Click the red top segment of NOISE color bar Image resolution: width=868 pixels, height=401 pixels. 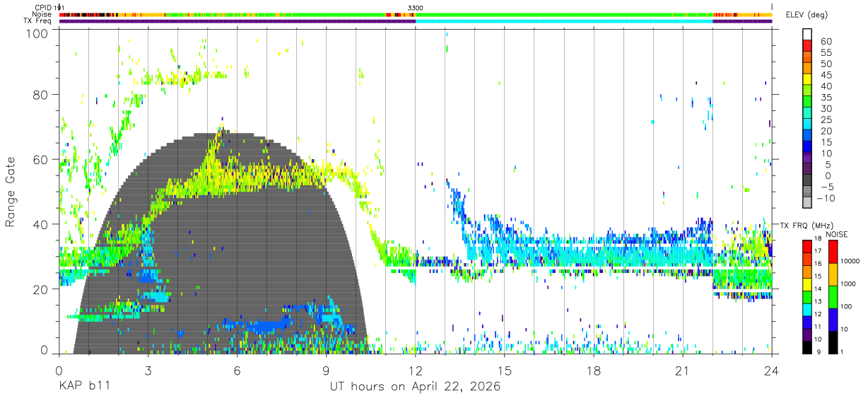(833, 252)
